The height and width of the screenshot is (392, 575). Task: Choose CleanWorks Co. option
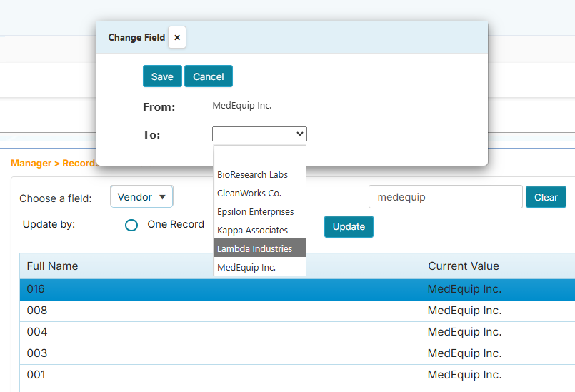click(249, 193)
